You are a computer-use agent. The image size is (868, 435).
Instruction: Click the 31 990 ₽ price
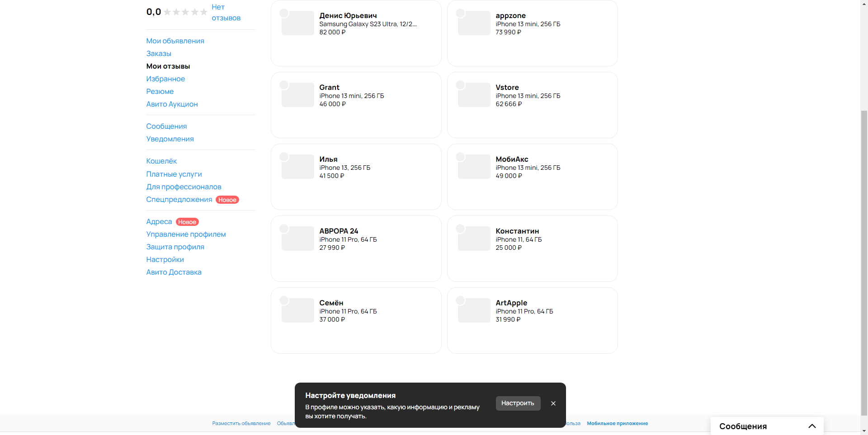coord(508,320)
